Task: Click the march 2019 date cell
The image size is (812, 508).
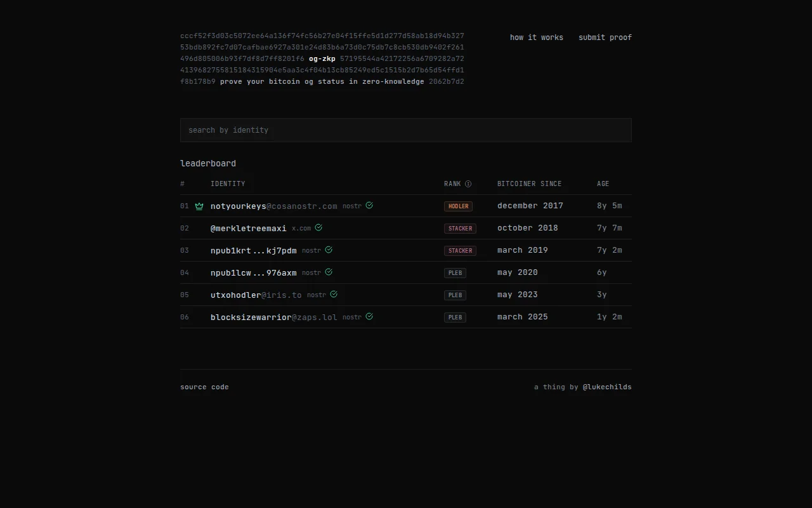Action: [x=523, y=250]
